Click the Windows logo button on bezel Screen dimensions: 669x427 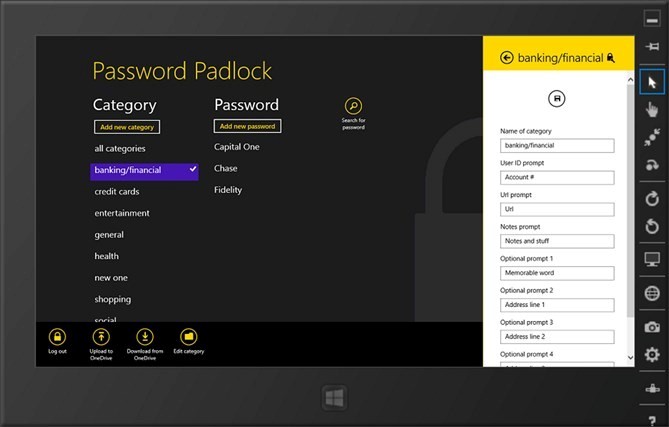[334, 398]
